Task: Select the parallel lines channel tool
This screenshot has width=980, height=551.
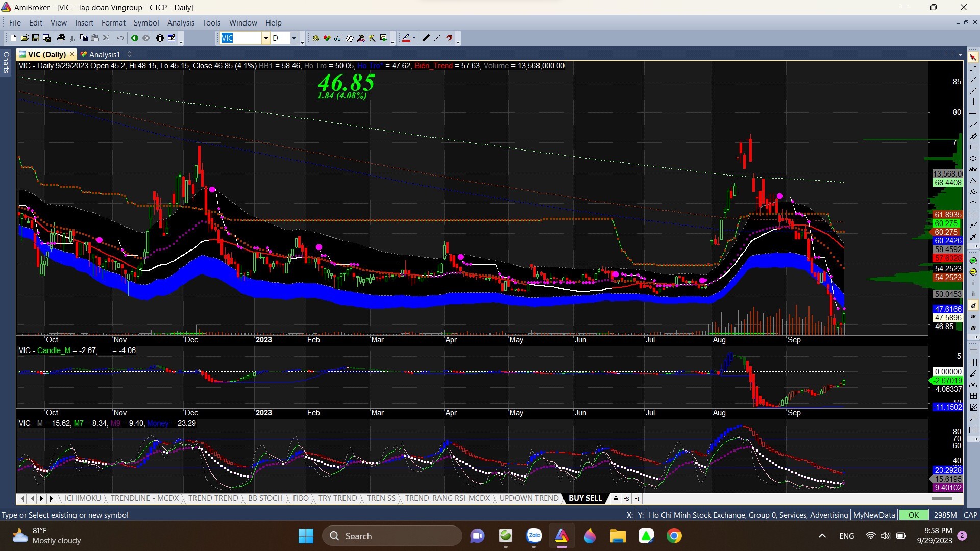Action: (973, 124)
